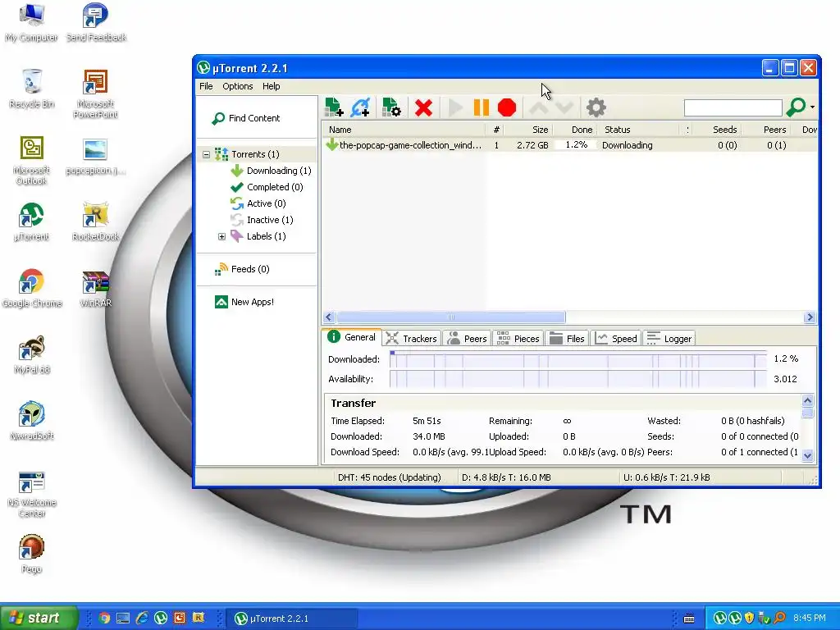
Task: Open the Options menu
Action: point(237,86)
